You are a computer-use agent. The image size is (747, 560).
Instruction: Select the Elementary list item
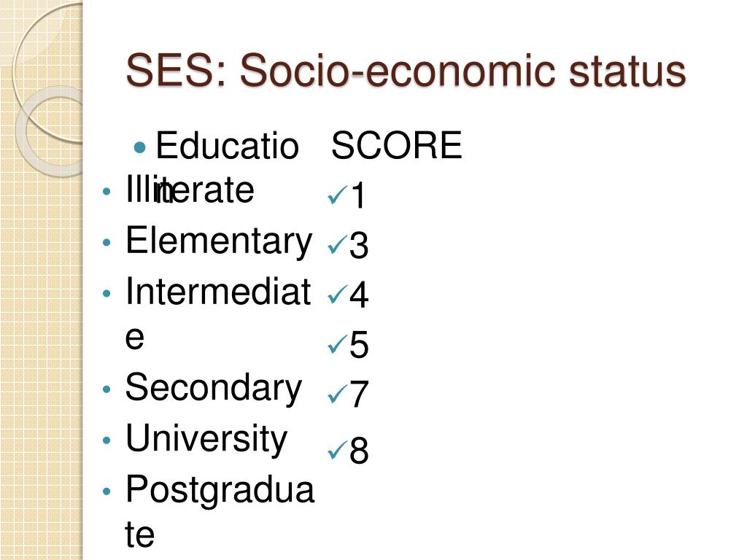[x=219, y=241]
